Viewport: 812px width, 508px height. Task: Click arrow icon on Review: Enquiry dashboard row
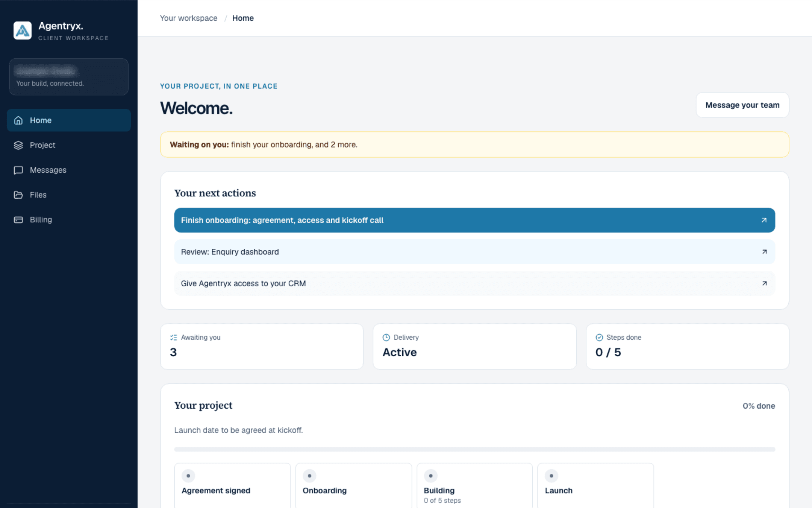point(764,252)
